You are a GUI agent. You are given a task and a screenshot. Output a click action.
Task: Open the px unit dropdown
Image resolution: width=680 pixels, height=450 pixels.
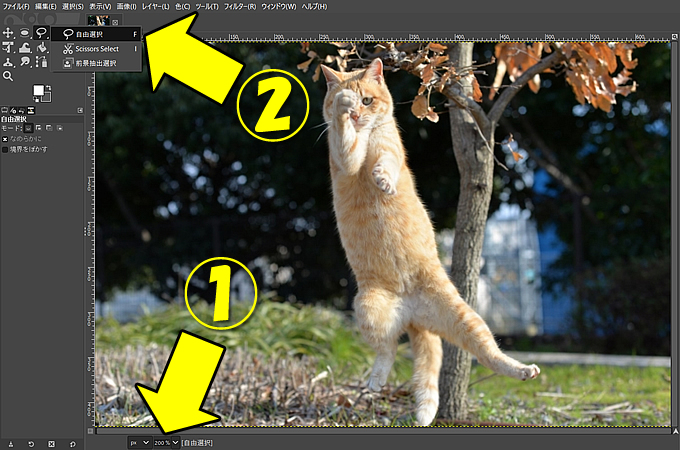140,443
